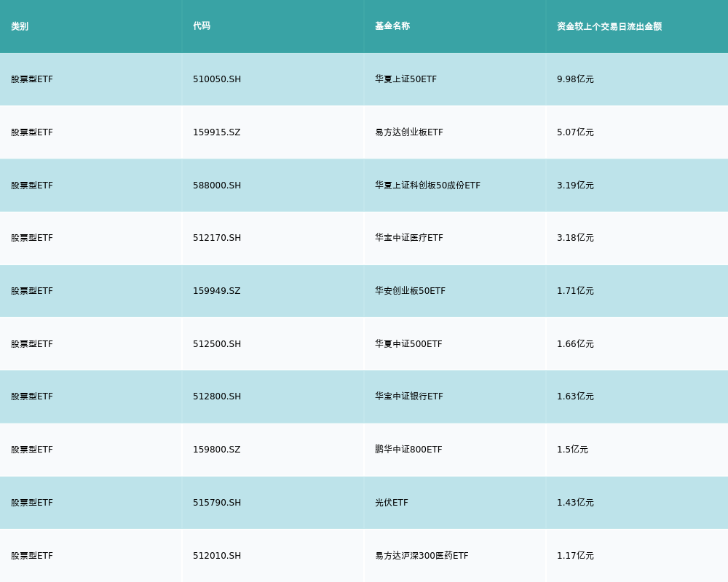
Task: Click 股票型ETF in the 588000.SH row
Action: click(32, 186)
